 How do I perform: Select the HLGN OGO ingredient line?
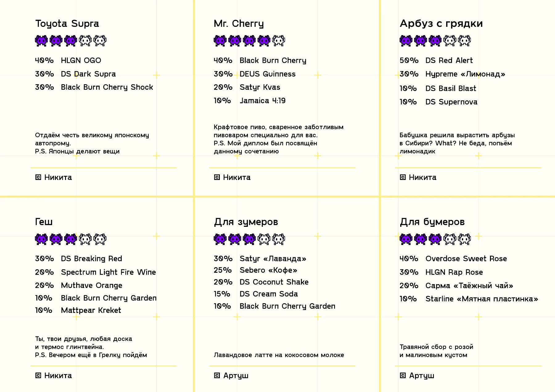coord(68,60)
